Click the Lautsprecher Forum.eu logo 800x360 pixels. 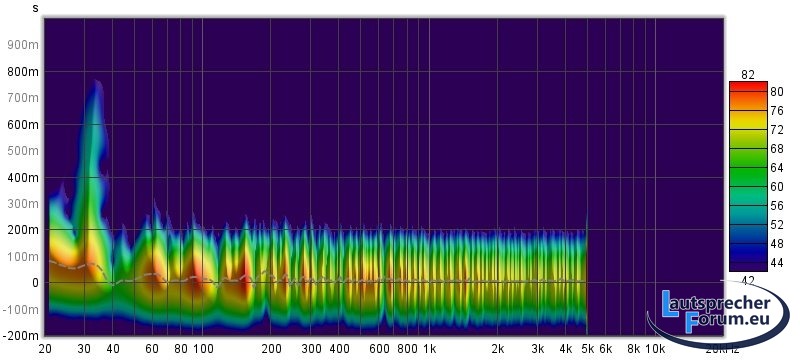click(718, 314)
